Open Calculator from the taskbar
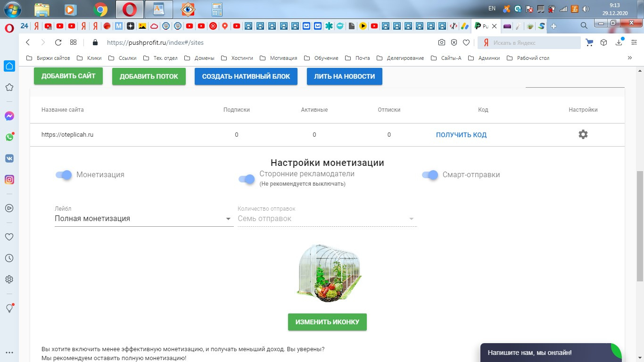644x362 pixels. 217,9
